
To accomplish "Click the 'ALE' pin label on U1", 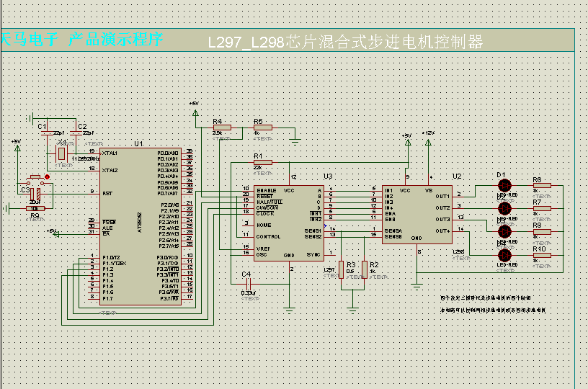I will tap(107, 228).
